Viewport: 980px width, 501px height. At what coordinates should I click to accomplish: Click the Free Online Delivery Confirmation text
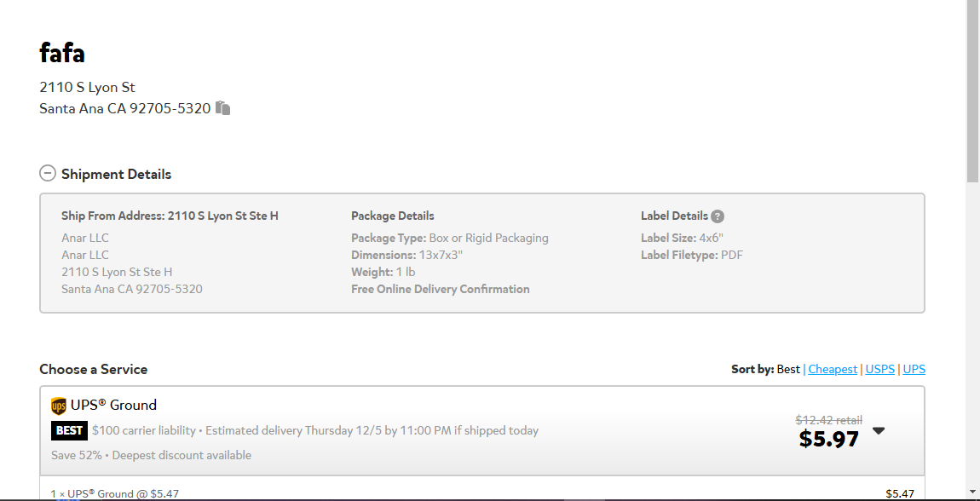coord(440,289)
